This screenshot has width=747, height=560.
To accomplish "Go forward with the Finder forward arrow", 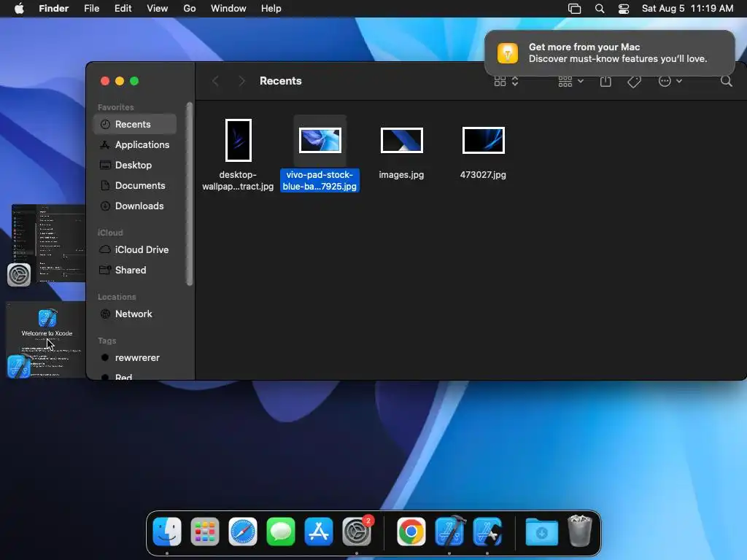I will click(x=241, y=81).
